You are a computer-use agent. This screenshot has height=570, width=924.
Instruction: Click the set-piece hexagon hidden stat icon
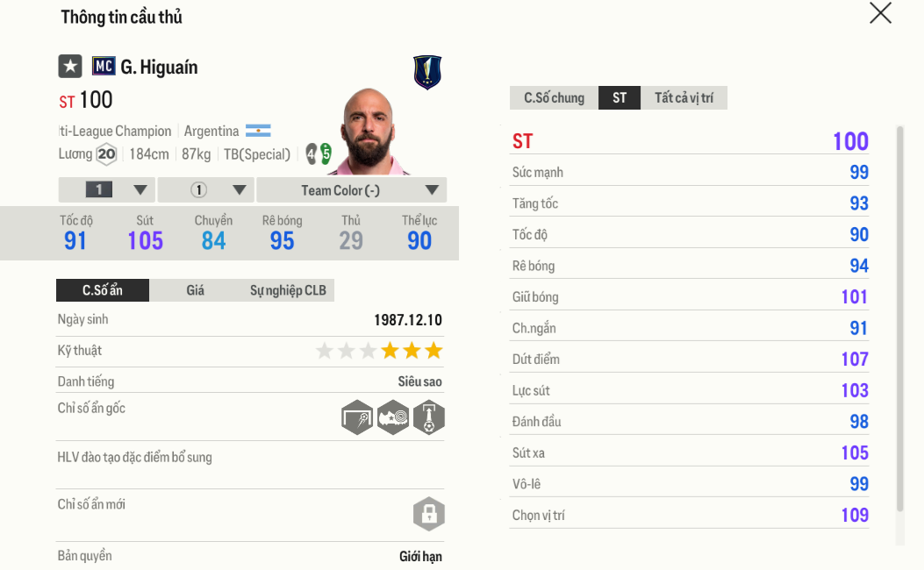click(428, 417)
